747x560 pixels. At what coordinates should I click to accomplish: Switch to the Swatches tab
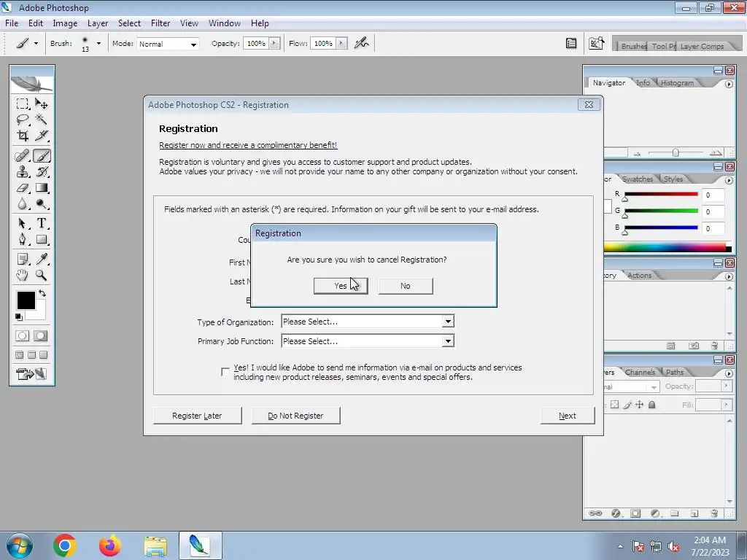638,179
